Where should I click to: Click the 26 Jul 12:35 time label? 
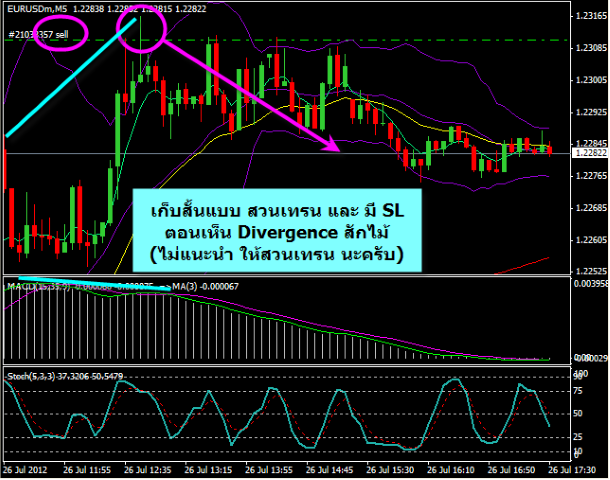point(147,470)
